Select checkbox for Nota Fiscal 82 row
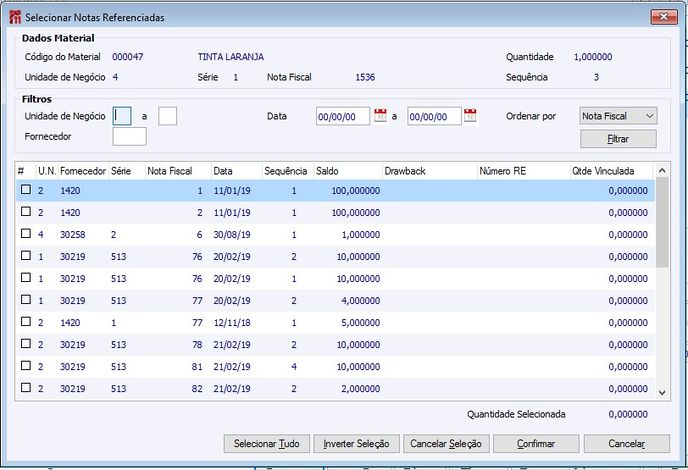The width and height of the screenshot is (688, 470). pyautogui.click(x=26, y=388)
